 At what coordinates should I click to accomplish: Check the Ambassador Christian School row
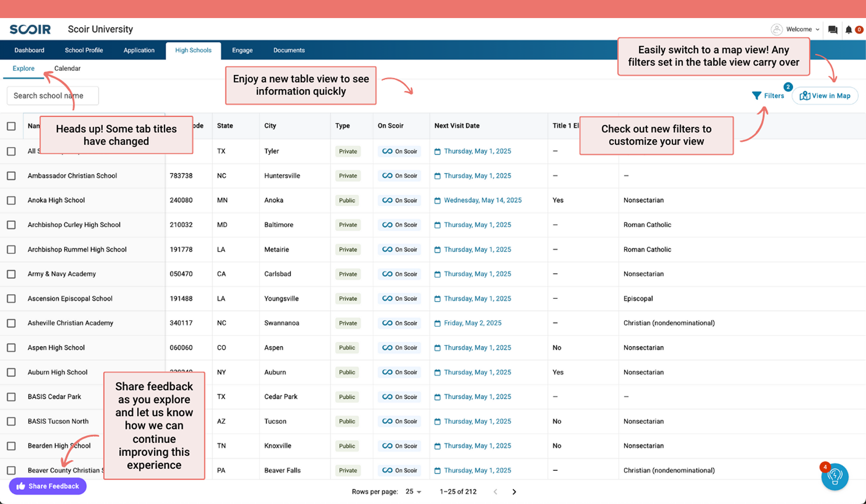[x=11, y=176]
